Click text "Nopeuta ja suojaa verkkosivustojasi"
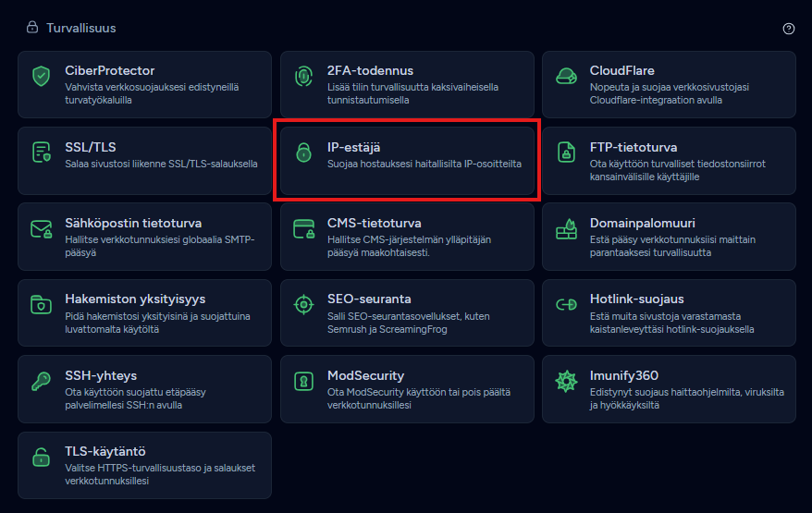812x513 pixels. (x=669, y=88)
